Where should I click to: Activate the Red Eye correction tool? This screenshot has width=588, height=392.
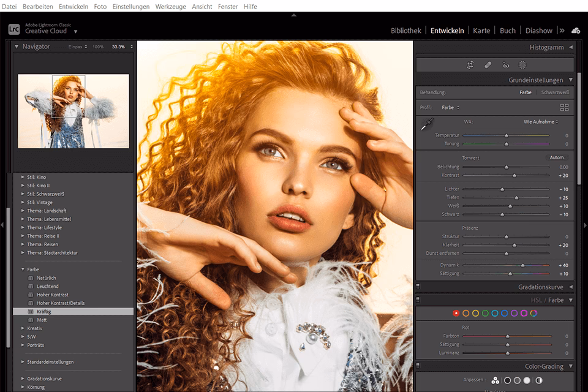point(505,64)
